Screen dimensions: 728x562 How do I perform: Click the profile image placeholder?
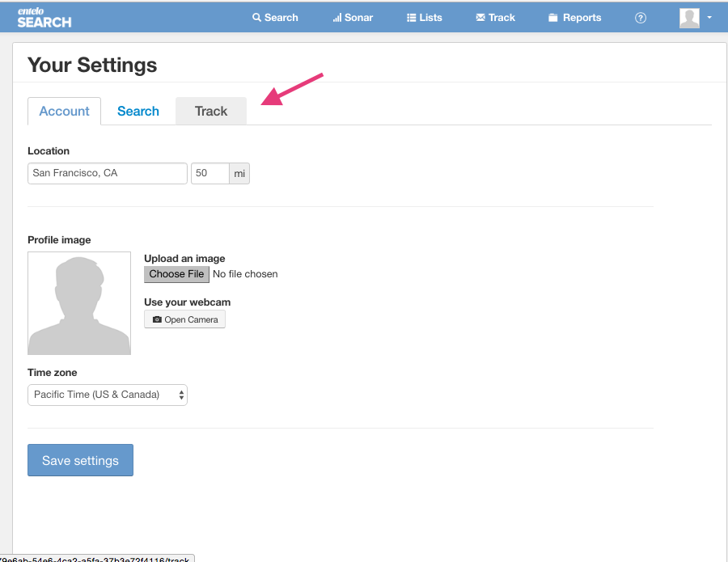(x=79, y=303)
